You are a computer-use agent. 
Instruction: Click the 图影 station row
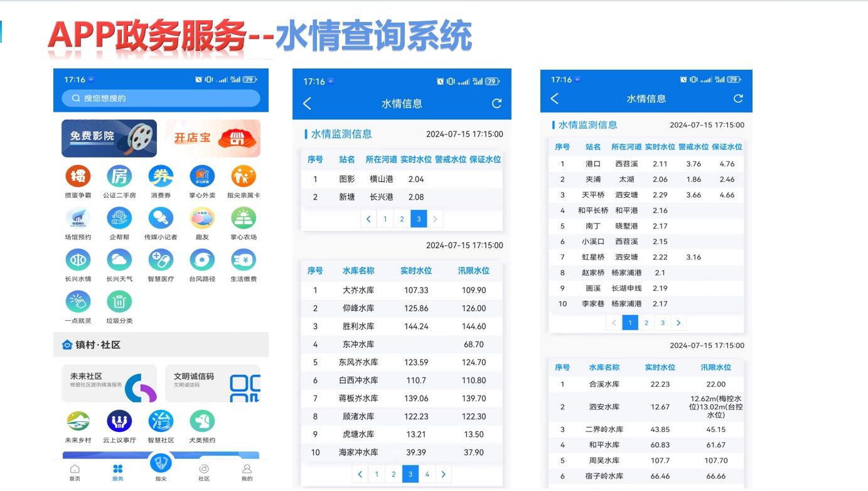[402, 179]
